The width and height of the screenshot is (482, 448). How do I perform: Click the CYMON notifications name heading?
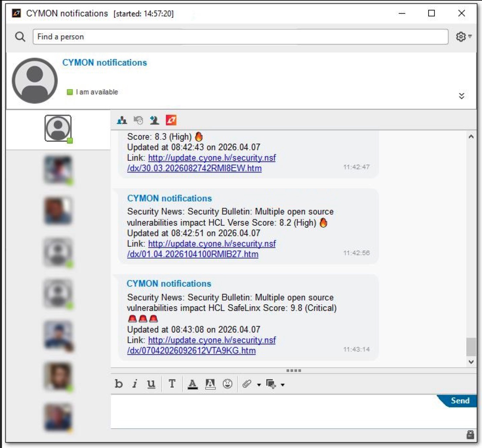(105, 63)
